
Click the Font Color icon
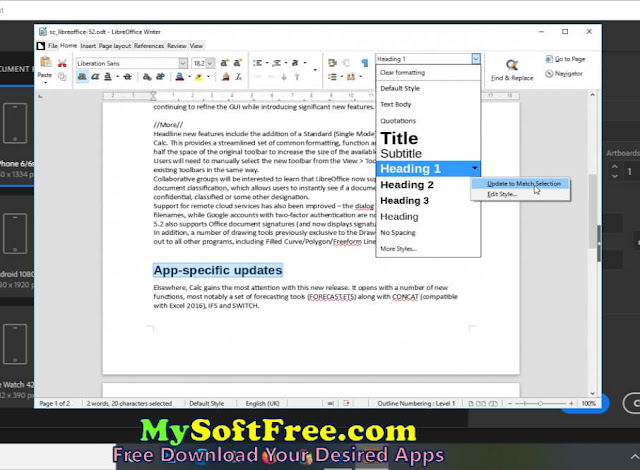click(180, 76)
